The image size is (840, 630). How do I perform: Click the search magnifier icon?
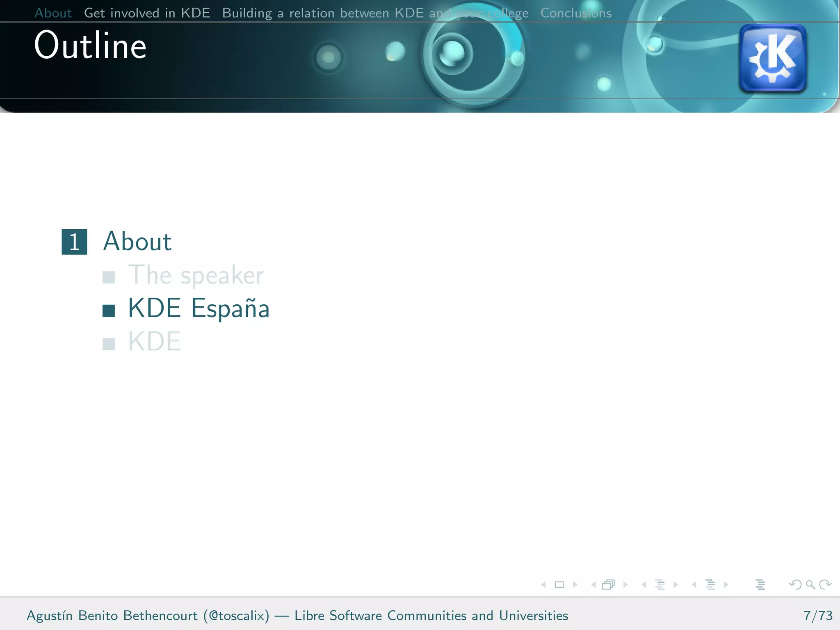810,584
